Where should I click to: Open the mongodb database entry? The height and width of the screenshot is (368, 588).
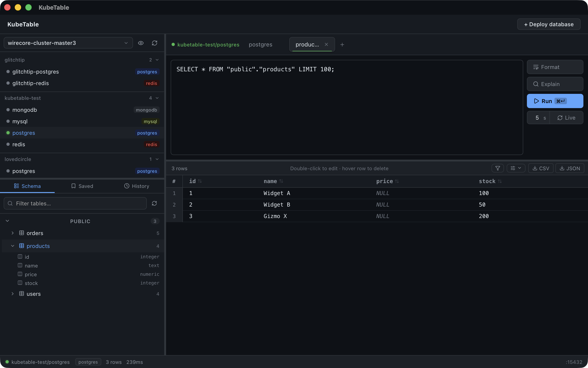tap(82, 110)
